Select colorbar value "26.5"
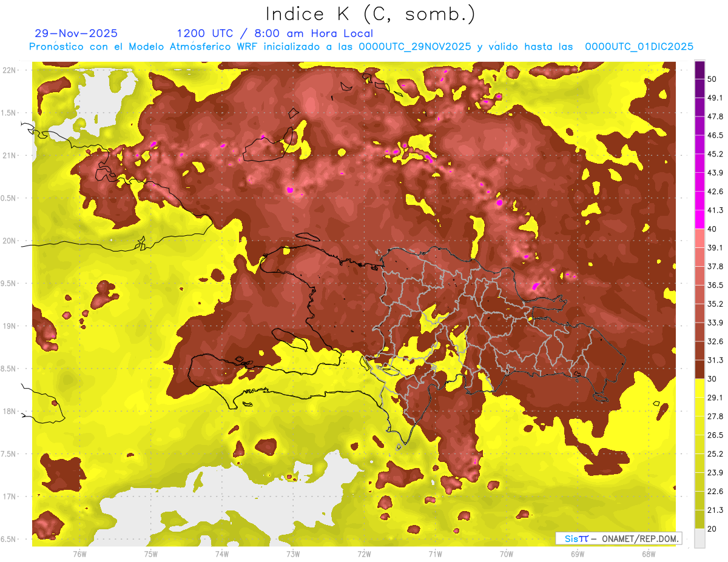 (715, 435)
